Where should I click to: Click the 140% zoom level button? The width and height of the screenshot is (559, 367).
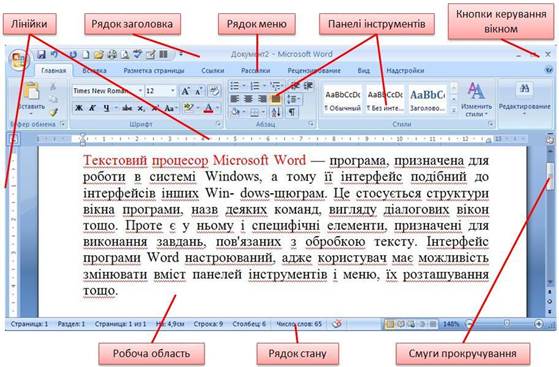coord(451,324)
